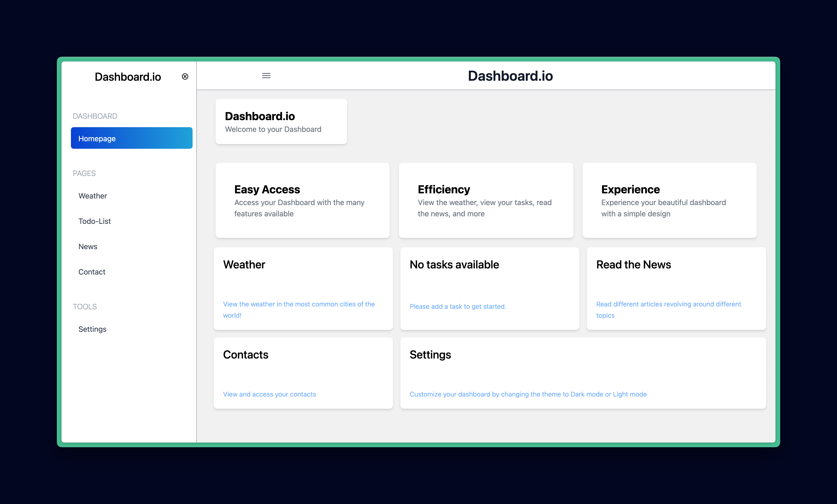Click 'View the weather in the most common cities' link
Screen dimensions: 837x504
point(299,309)
